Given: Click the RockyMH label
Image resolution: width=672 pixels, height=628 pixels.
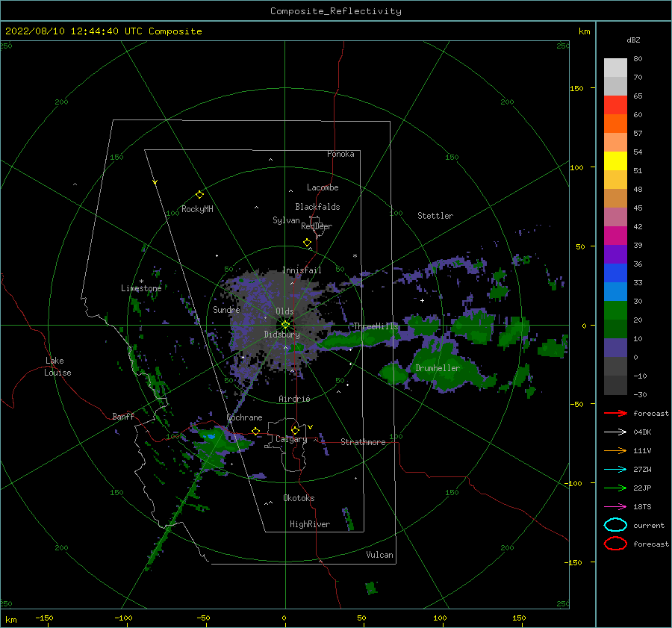Looking at the screenshot, I should [197, 209].
